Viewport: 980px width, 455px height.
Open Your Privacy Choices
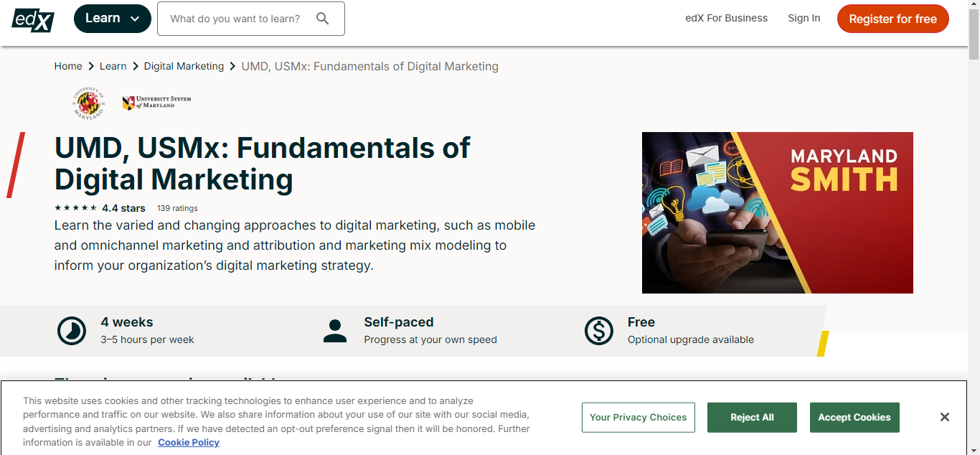coord(639,418)
